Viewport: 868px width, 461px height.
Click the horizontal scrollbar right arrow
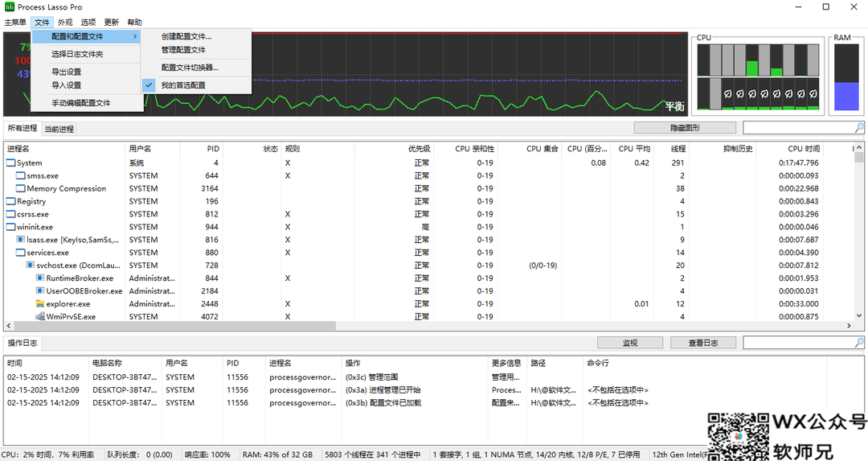click(849, 326)
